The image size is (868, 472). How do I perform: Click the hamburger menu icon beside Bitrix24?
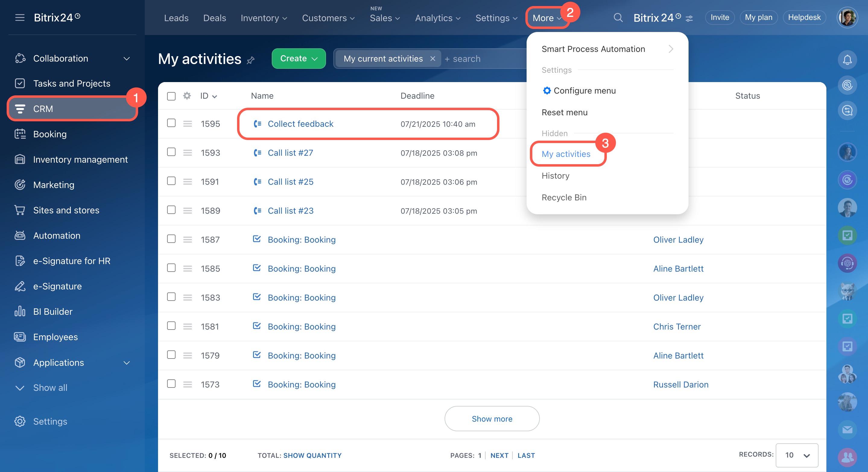[x=20, y=18]
